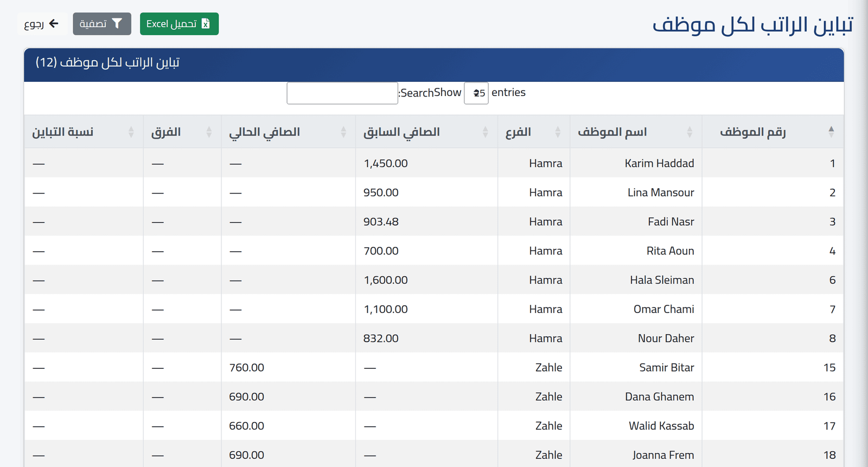Click the 1,600.00 previous net value

pyautogui.click(x=386, y=280)
